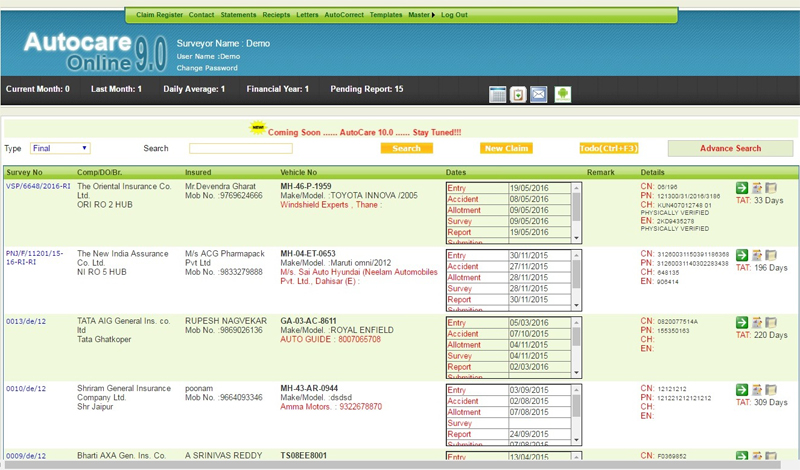Click edit note icon for 0010/de/12 row
Image resolution: width=800 pixels, height=470 pixels.
click(757, 390)
